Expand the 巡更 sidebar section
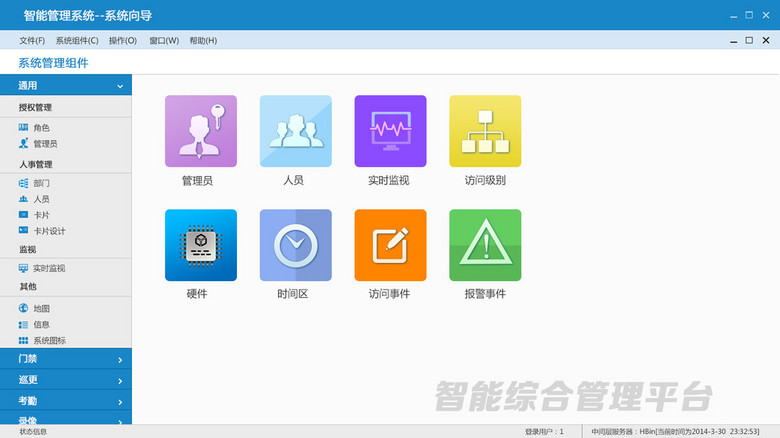This screenshot has height=438, width=780. tap(66, 380)
